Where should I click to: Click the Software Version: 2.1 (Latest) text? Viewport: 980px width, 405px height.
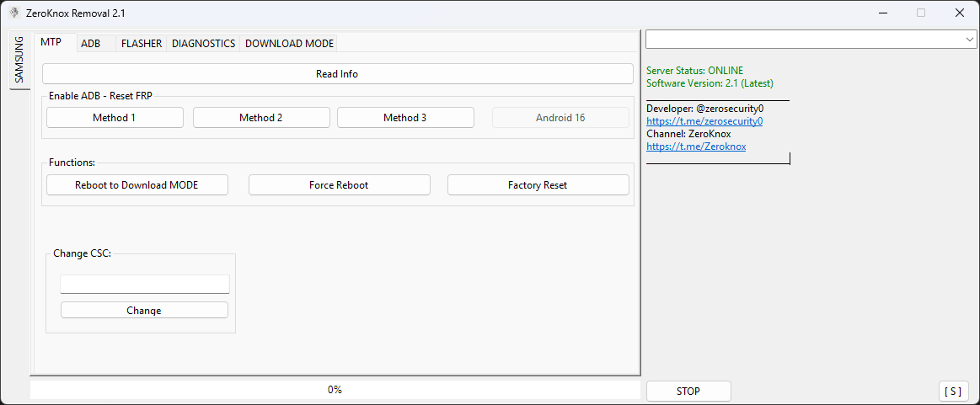click(710, 83)
